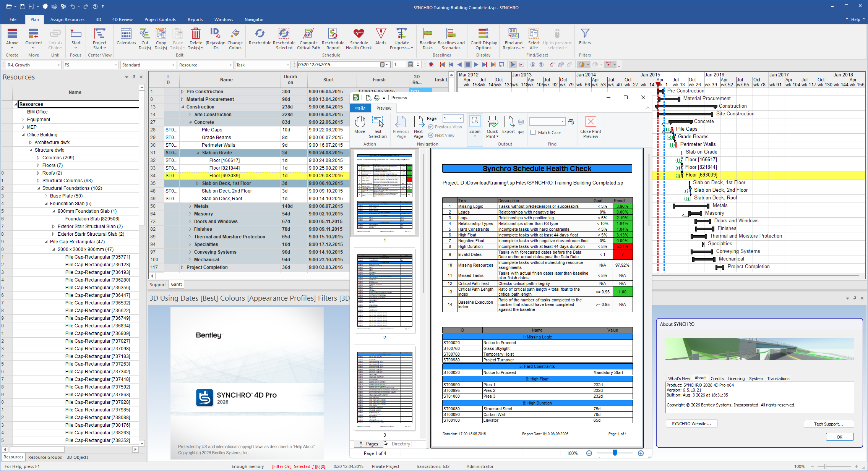Expand the Equipment tree node

pyautogui.click(x=23, y=120)
